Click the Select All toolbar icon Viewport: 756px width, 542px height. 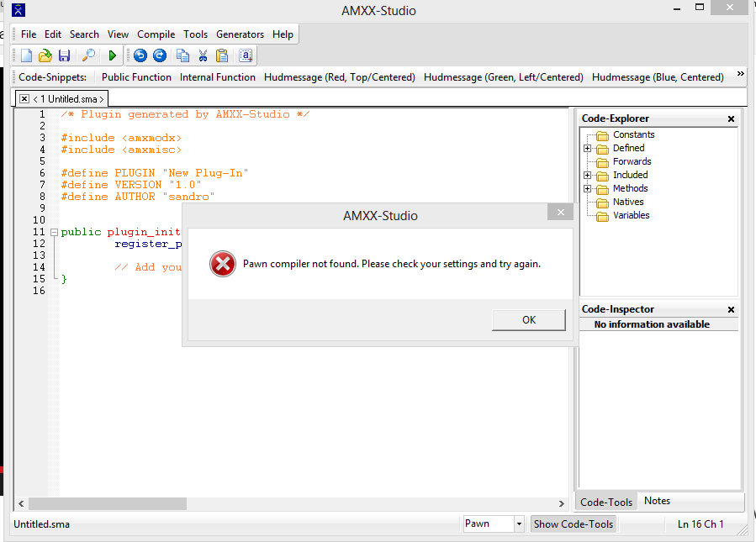246,56
